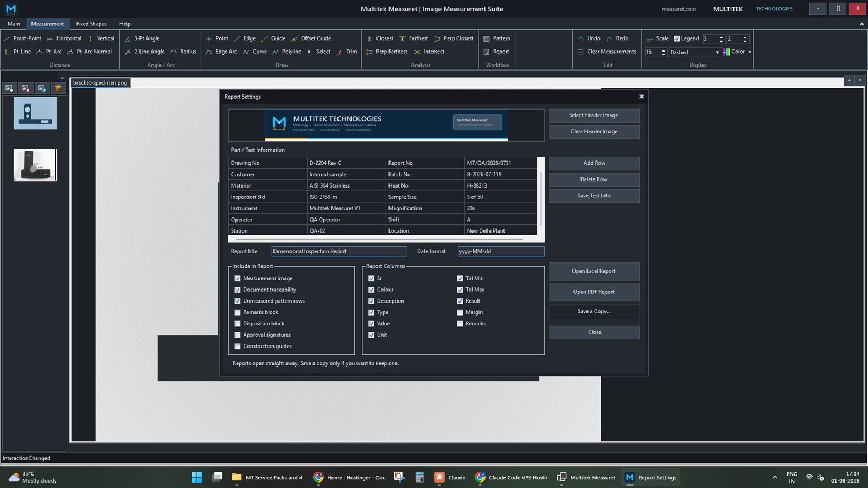The image size is (868, 488).
Task: Enable the Remarks report column
Action: [460, 324]
